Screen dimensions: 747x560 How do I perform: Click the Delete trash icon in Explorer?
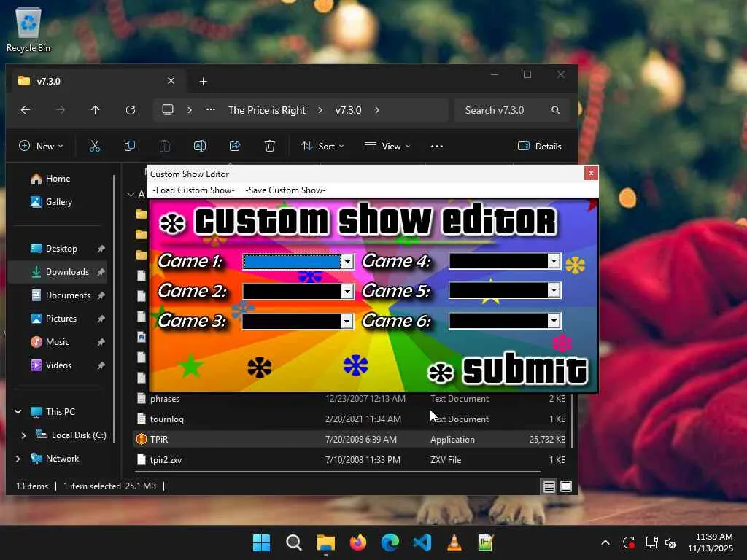(x=270, y=146)
